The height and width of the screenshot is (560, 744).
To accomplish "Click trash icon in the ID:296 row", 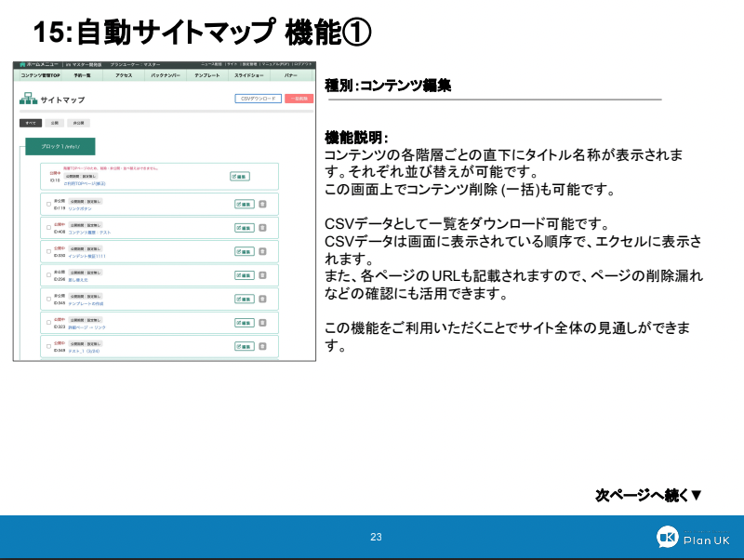I will (x=262, y=275).
